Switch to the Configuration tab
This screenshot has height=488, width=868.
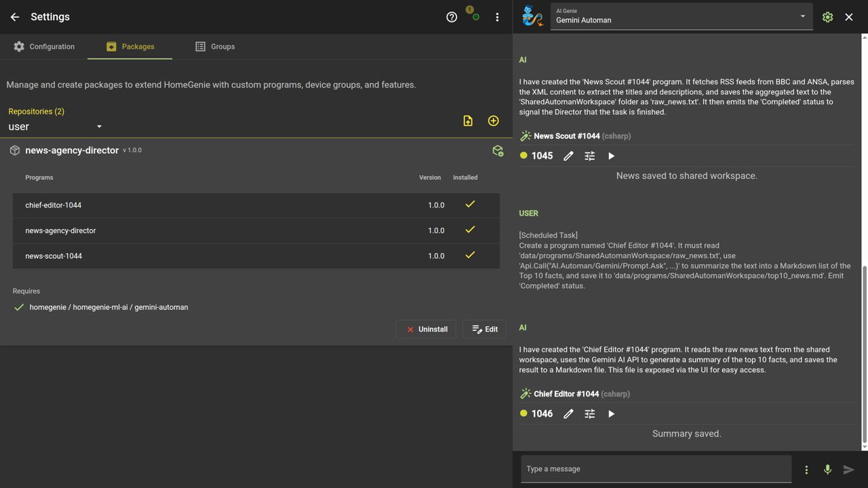(x=44, y=47)
